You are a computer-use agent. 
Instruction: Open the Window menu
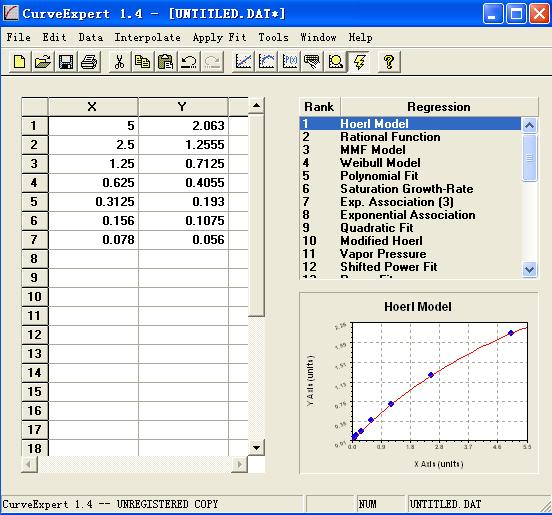point(318,37)
